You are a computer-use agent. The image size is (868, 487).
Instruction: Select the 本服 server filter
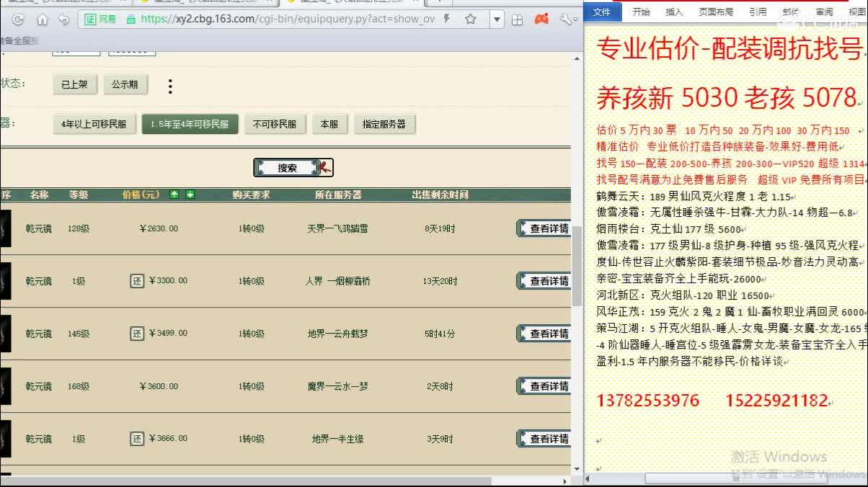pos(329,124)
